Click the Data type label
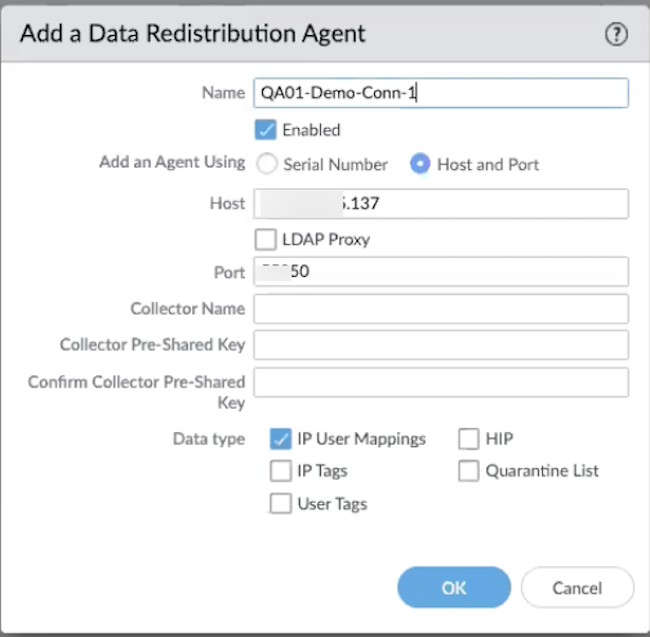Image resolution: width=650 pixels, height=637 pixels. click(207, 439)
